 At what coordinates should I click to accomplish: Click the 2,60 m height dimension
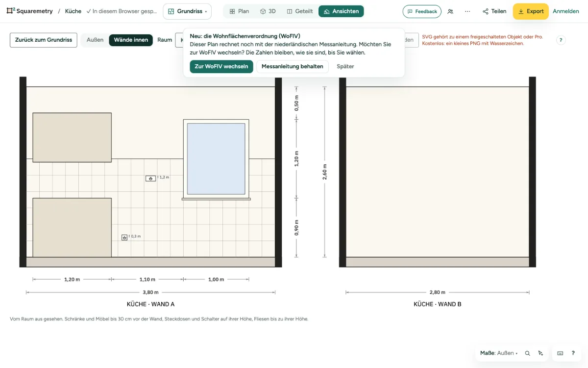click(x=324, y=172)
